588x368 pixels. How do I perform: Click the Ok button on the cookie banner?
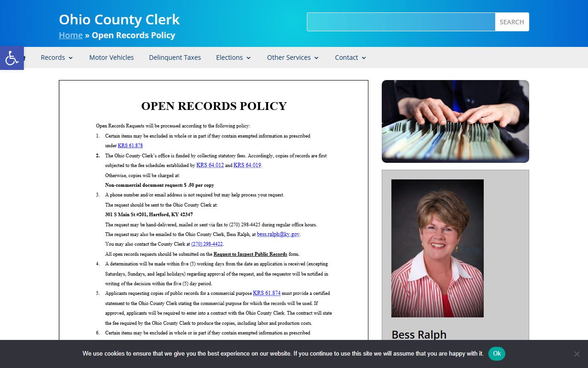click(x=497, y=354)
